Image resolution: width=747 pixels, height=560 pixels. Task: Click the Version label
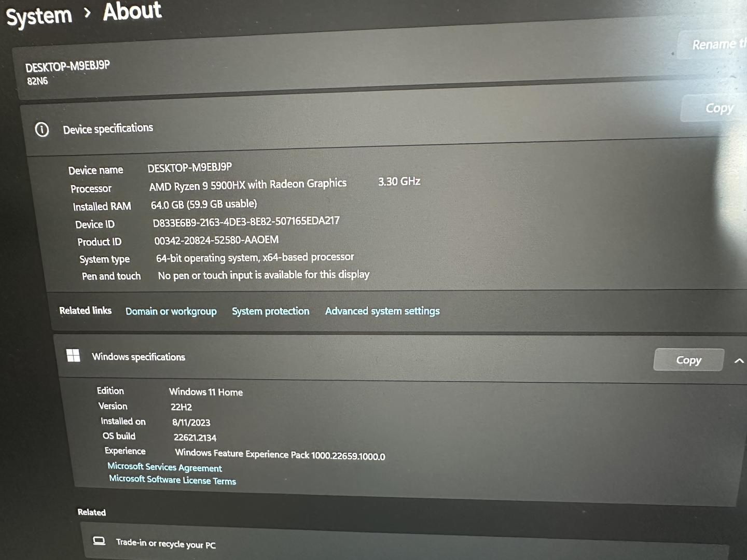[113, 406]
